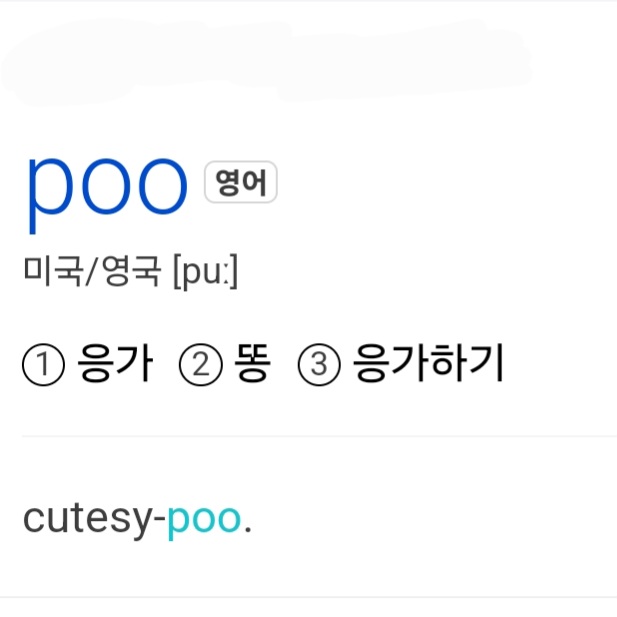
Task: Click the phonetic transcription [pu:]
Action: tap(205, 273)
